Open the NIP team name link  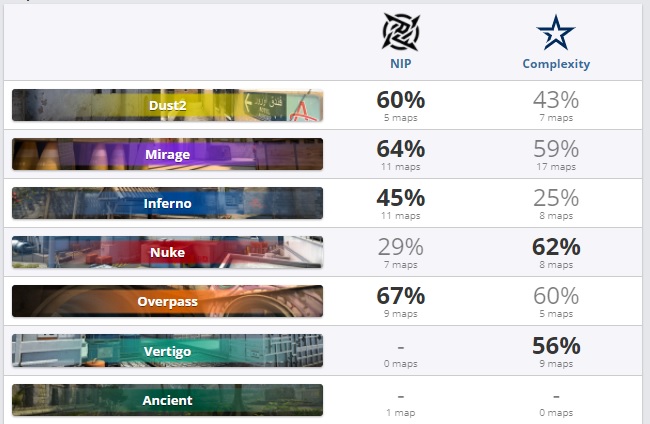[400, 63]
